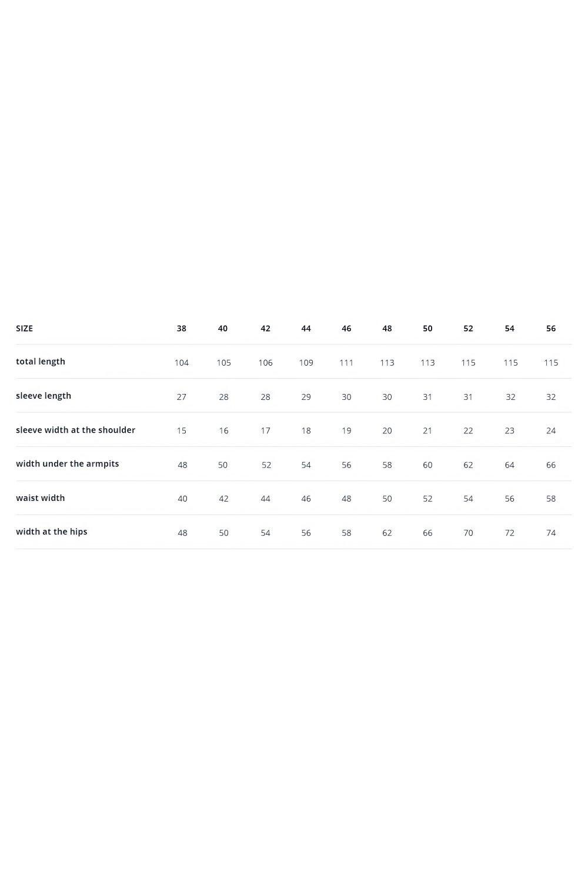Click the size 50 column header
This screenshot has width=588, height=882.
click(427, 329)
